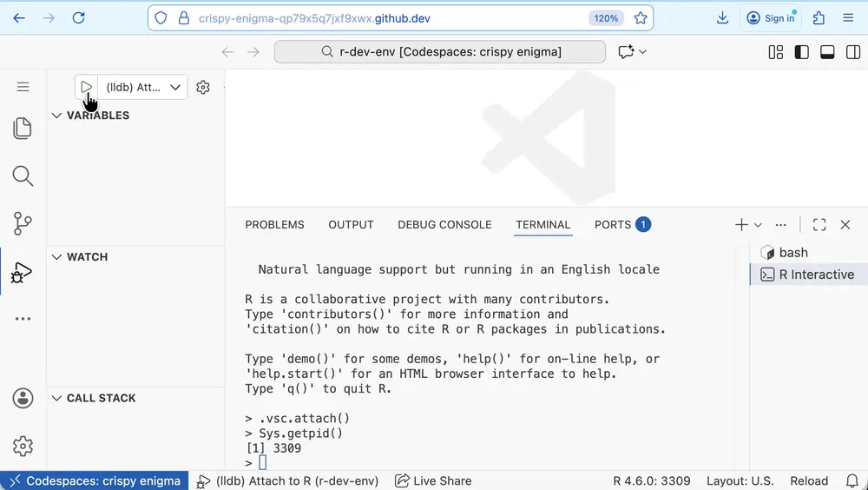Open the Explorer view in activity bar

pos(23,129)
